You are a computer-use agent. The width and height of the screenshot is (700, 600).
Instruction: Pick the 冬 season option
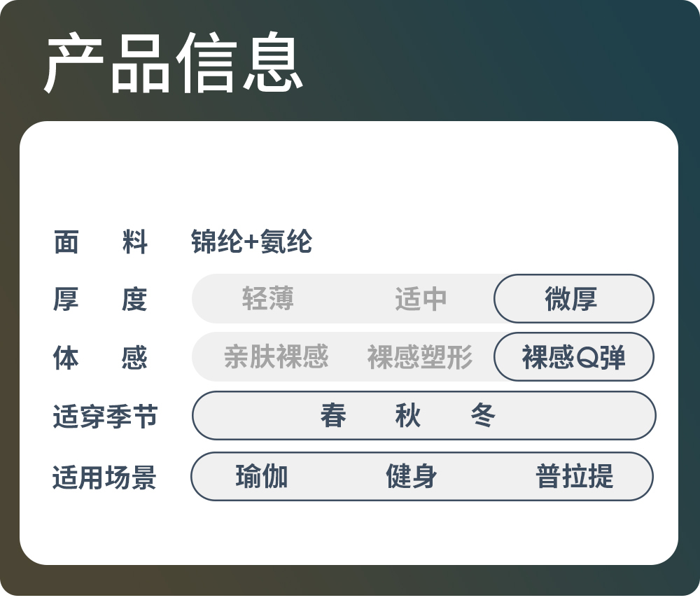coord(483,416)
